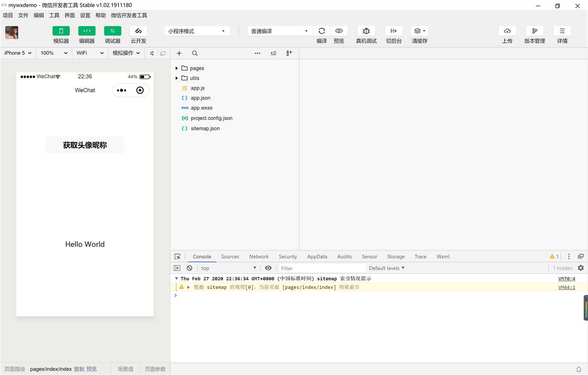The image size is (588, 375).
Task: Open the 100% zoom dropdown
Action: tap(54, 53)
